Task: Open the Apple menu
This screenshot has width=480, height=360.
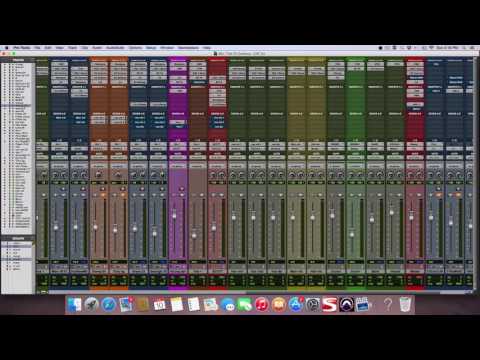Action: (x=6, y=48)
